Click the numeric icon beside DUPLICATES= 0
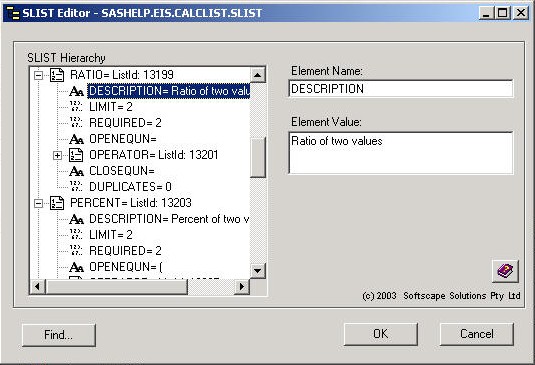The width and height of the screenshot is (535, 365). [x=76, y=187]
